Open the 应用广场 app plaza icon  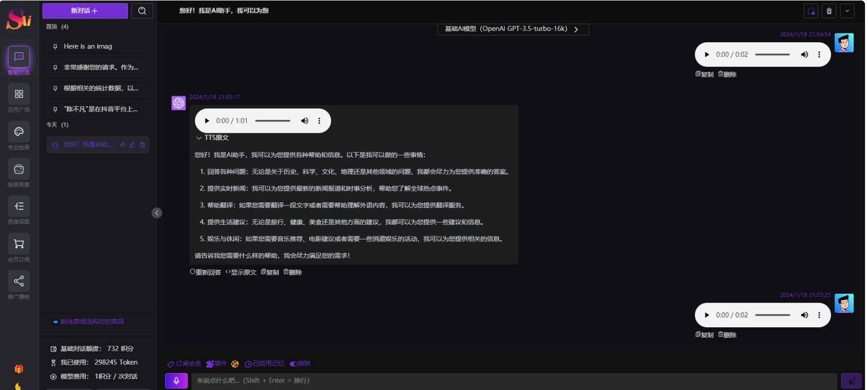click(19, 94)
